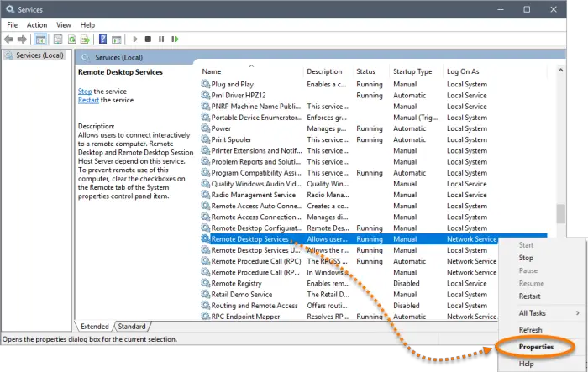Image resolution: width=588 pixels, height=372 pixels.
Task: Click gear icon beside Power service
Action: pos(205,128)
